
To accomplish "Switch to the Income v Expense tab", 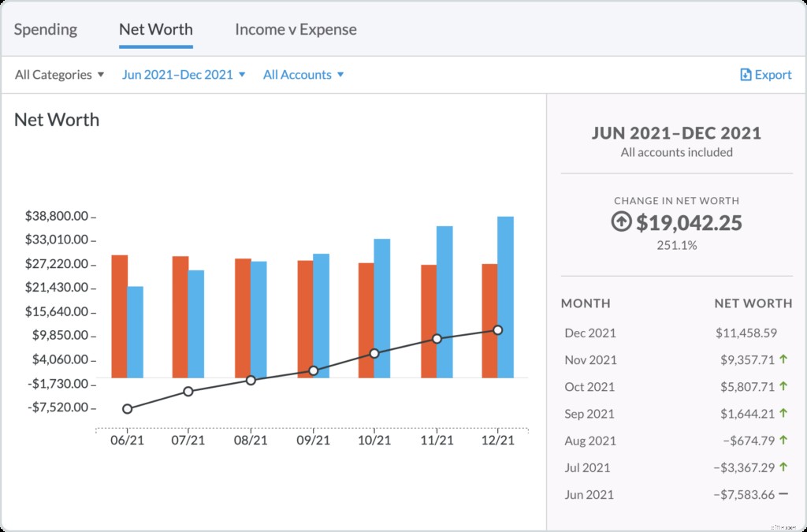I will 296,29.
